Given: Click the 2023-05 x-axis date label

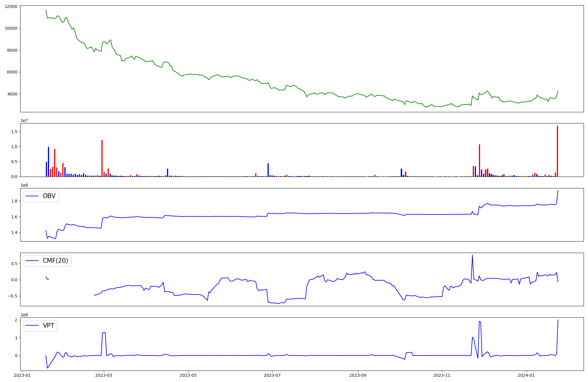Looking at the screenshot, I should (188, 375).
